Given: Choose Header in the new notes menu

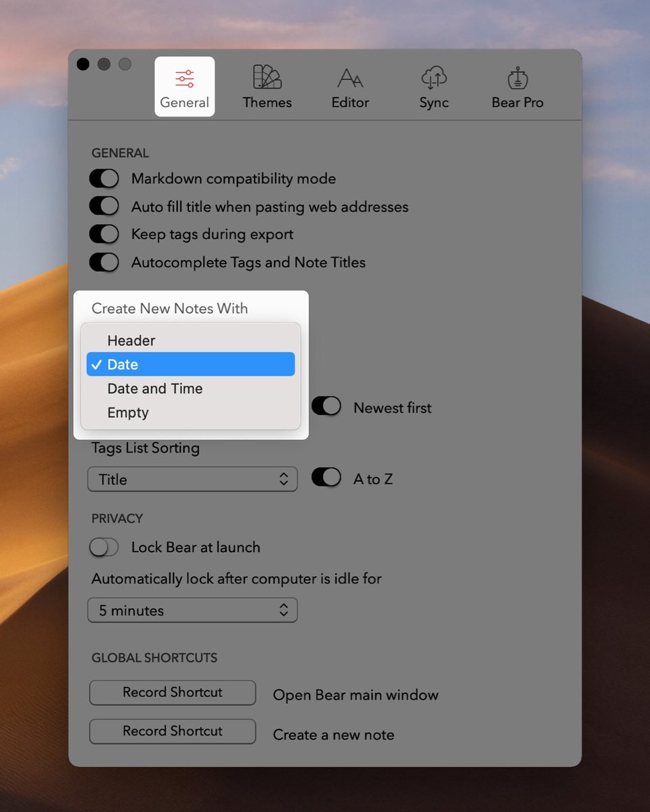Looking at the screenshot, I should point(190,340).
